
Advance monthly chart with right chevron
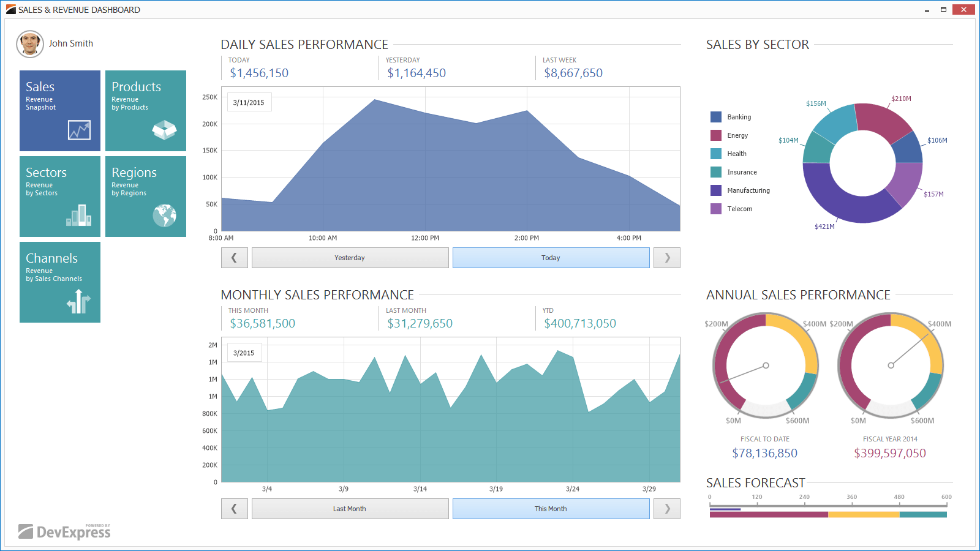click(x=667, y=509)
